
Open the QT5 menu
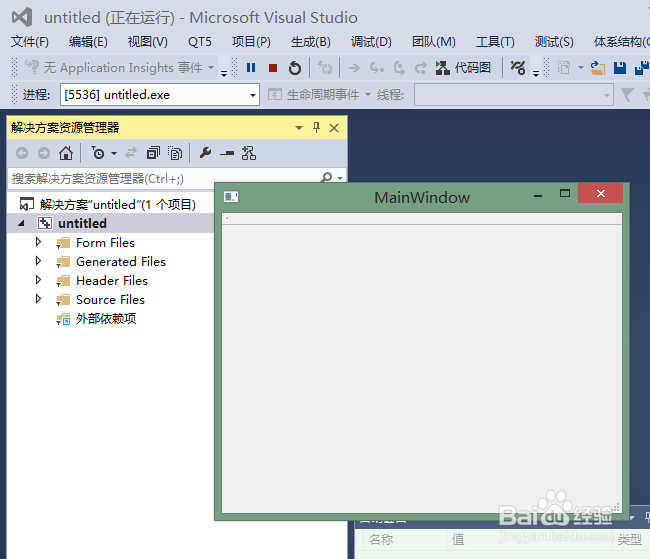pyautogui.click(x=199, y=42)
